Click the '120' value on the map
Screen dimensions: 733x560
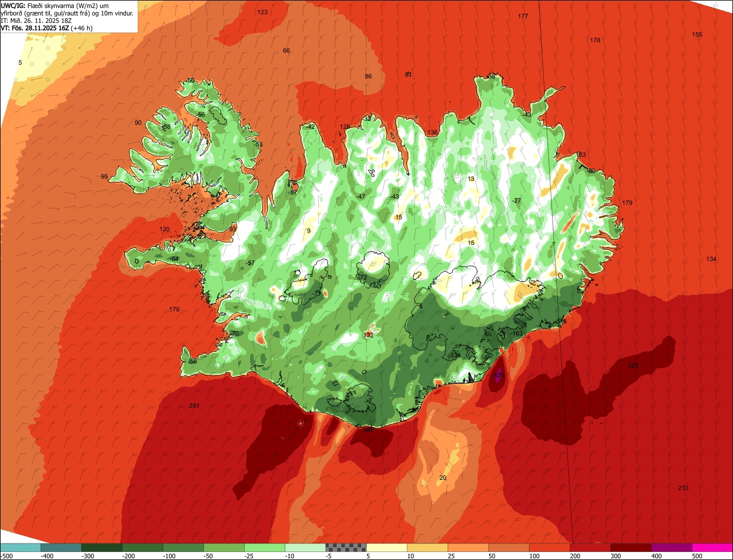(x=164, y=229)
